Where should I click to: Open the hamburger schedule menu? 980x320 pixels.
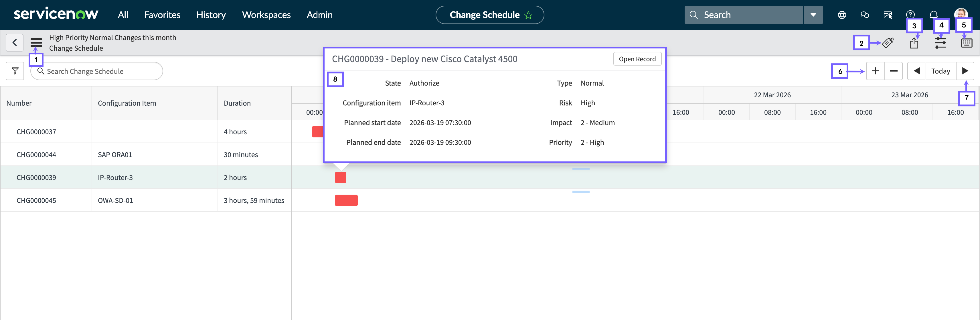pyautogui.click(x=36, y=42)
